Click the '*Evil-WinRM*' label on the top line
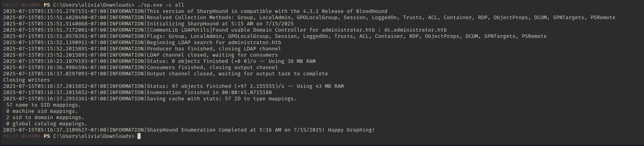Screen dimensions: 644x146 (22, 5)
